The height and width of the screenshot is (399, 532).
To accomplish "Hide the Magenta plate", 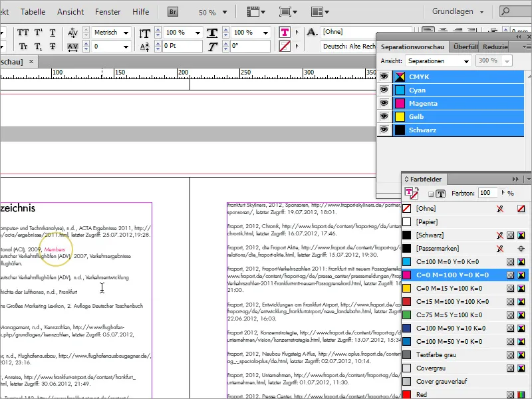I will click(x=384, y=103).
